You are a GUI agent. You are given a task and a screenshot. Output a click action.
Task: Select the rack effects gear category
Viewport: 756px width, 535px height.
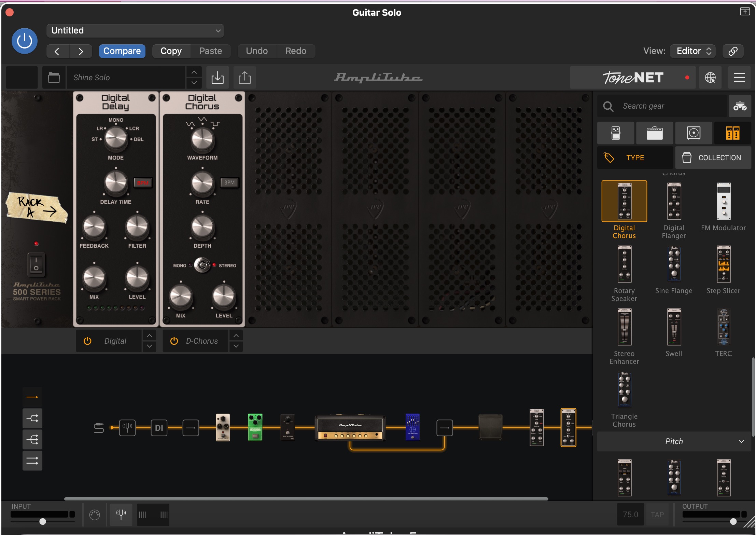tap(733, 133)
